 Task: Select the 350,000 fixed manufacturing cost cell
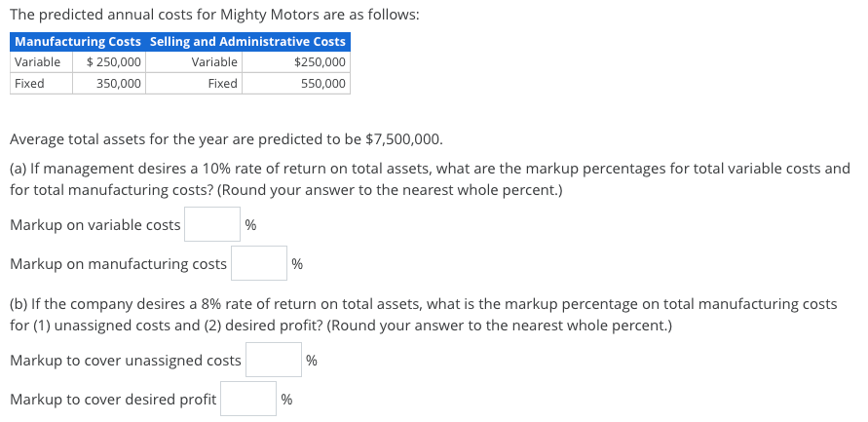109,84
